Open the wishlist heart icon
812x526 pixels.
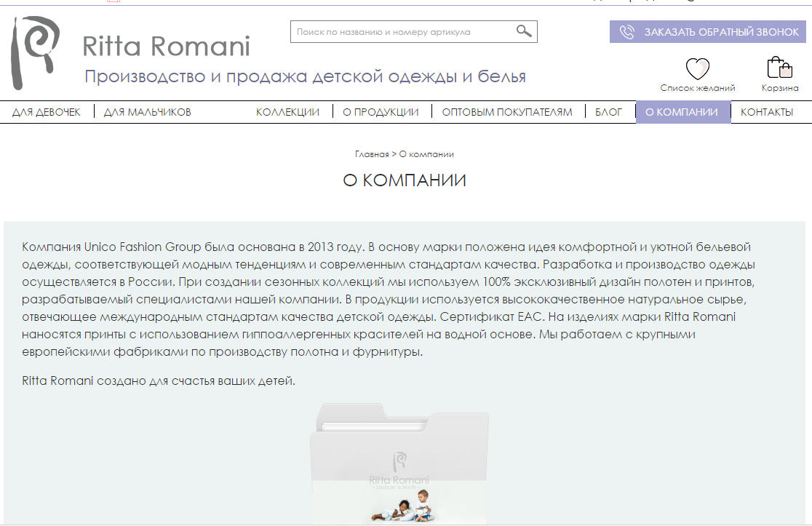(x=697, y=68)
